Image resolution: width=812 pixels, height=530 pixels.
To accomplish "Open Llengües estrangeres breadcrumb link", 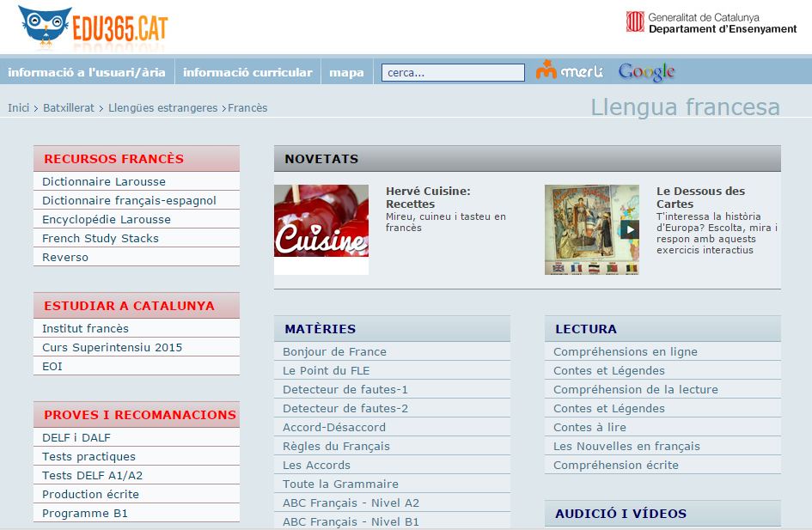I will pyautogui.click(x=162, y=108).
